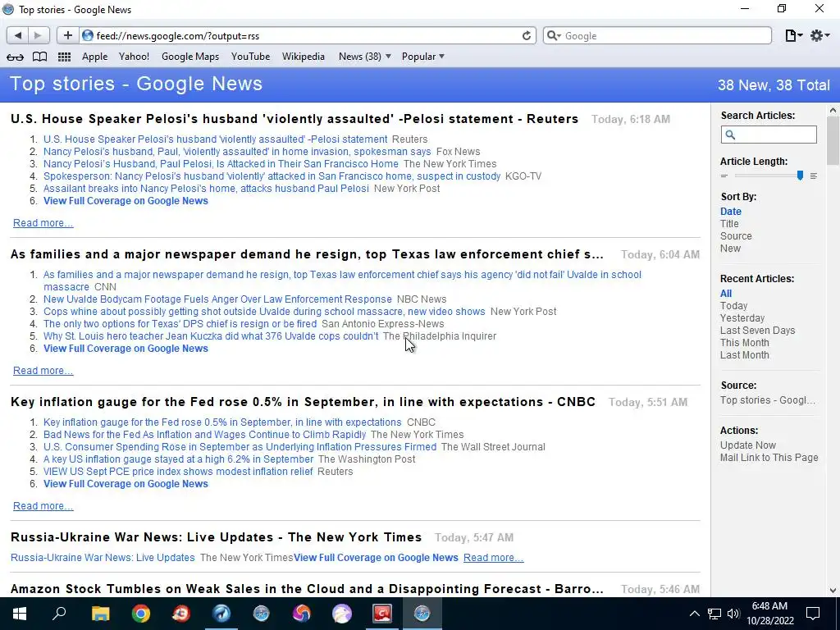This screenshot has width=840, height=630.
Task: Filter articles to Last Seven Days
Action: (757, 330)
